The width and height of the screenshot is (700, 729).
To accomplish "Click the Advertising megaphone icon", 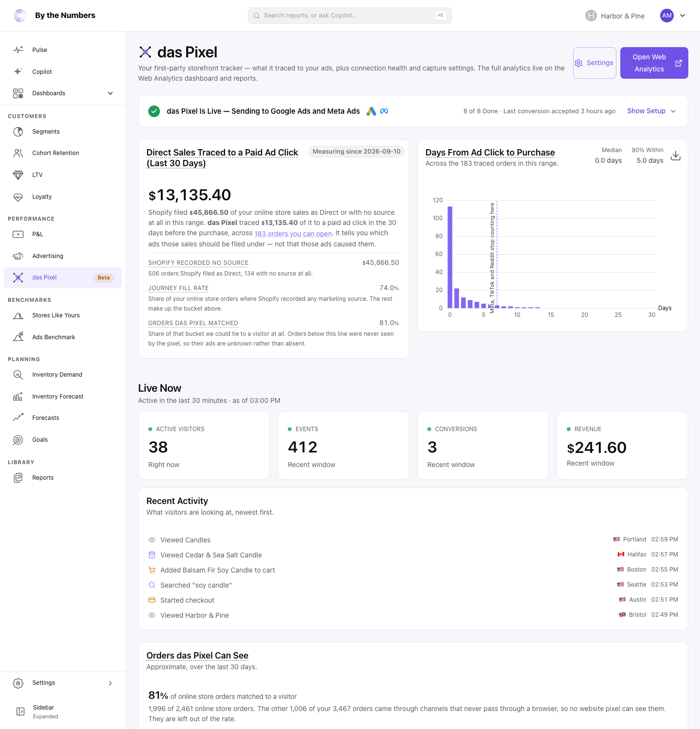I will coord(18,256).
